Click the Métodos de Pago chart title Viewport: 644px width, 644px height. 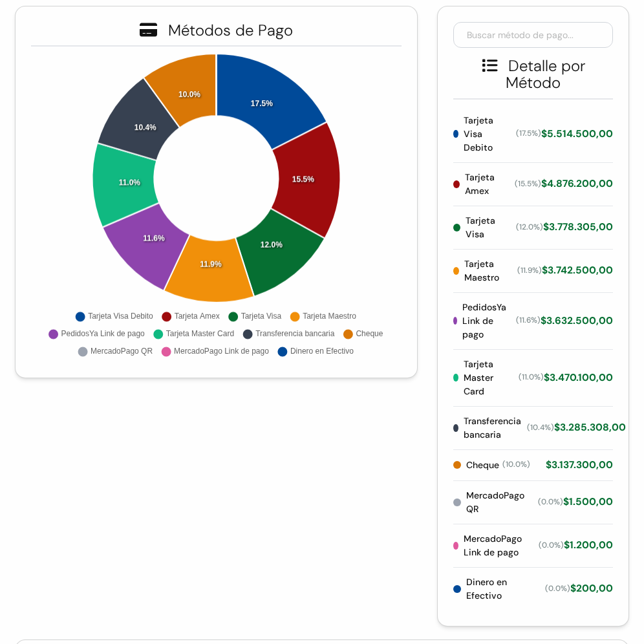click(x=230, y=30)
